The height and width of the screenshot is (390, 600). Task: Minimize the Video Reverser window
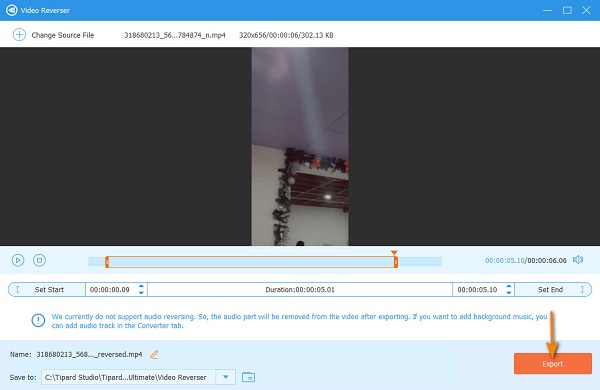click(547, 10)
